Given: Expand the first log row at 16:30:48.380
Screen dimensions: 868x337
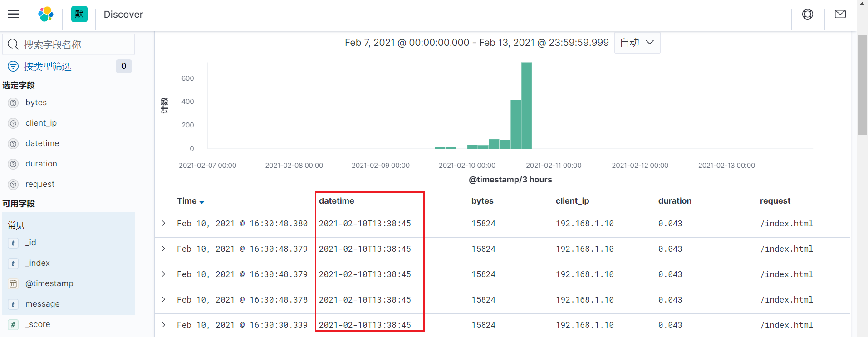Looking at the screenshot, I should click(163, 223).
